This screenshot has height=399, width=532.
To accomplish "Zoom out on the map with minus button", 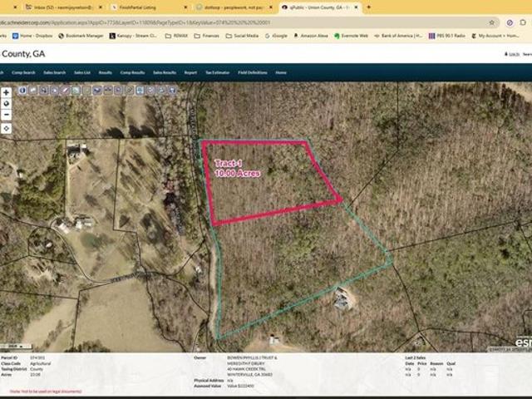I will pos(6,115).
